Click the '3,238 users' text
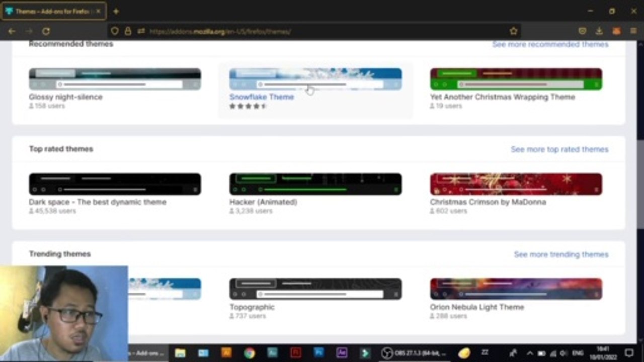Image resolution: width=644 pixels, height=362 pixels. pos(254,211)
